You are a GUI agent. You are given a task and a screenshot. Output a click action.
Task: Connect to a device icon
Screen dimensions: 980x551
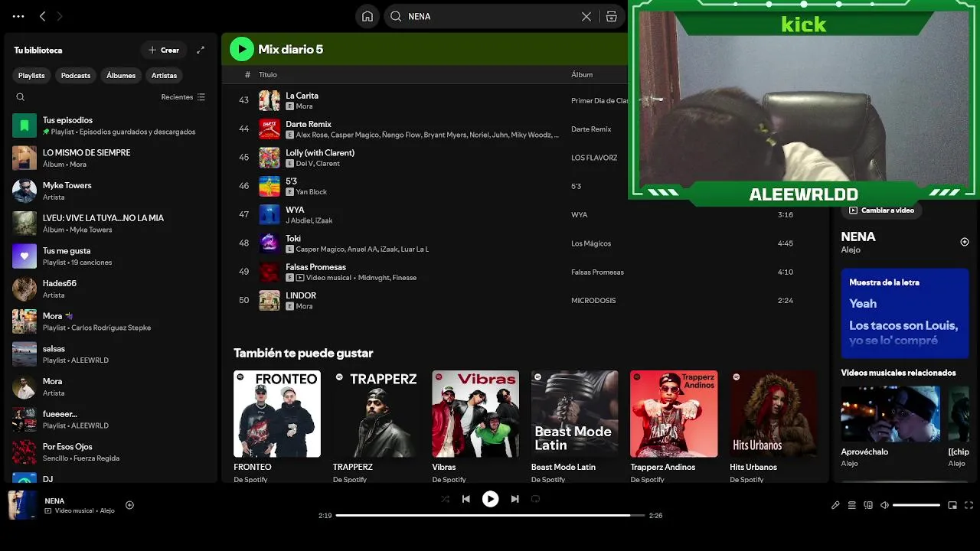click(868, 505)
